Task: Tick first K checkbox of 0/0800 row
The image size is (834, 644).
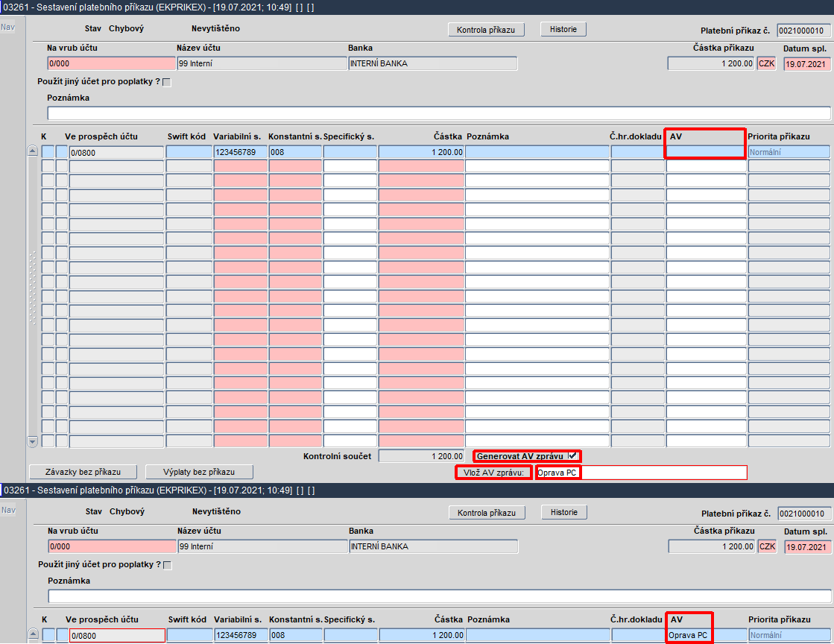Action: [48, 152]
